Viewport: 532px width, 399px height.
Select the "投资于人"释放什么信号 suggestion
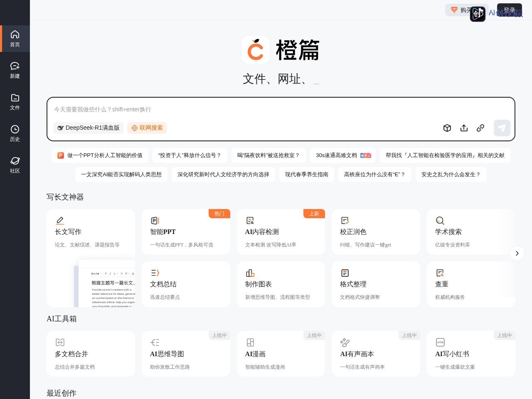pos(190,155)
